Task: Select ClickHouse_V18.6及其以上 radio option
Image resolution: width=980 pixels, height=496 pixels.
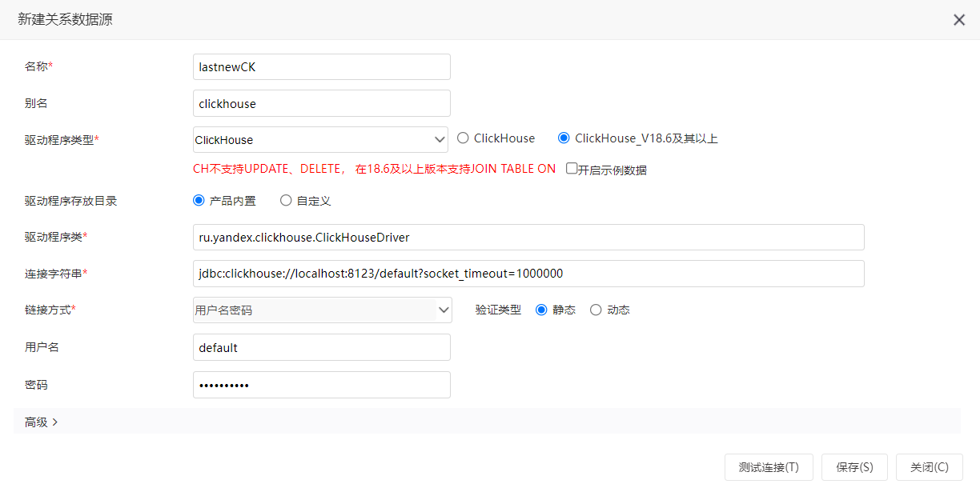Action: pyautogui.click(x=564, y=138)
